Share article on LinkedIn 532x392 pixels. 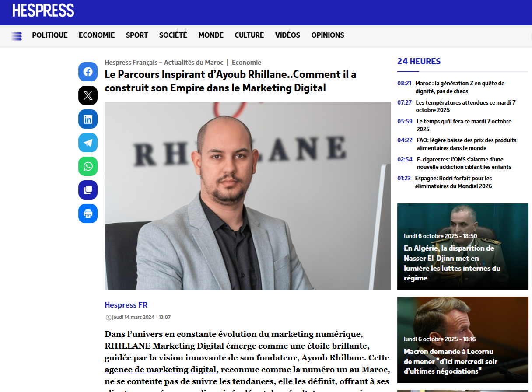(88, 119)
